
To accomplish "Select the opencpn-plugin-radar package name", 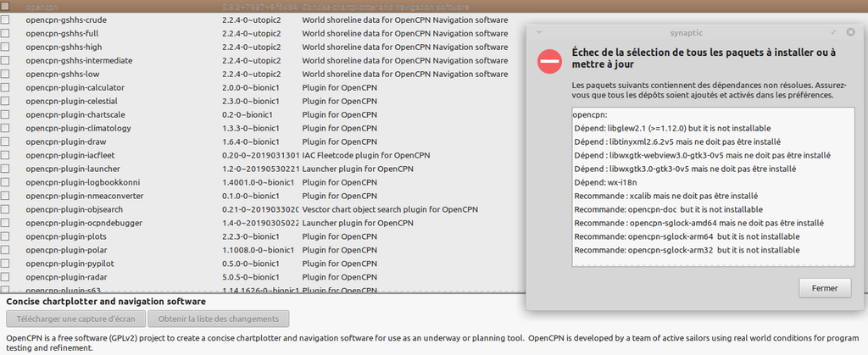I will click(67, 277).
